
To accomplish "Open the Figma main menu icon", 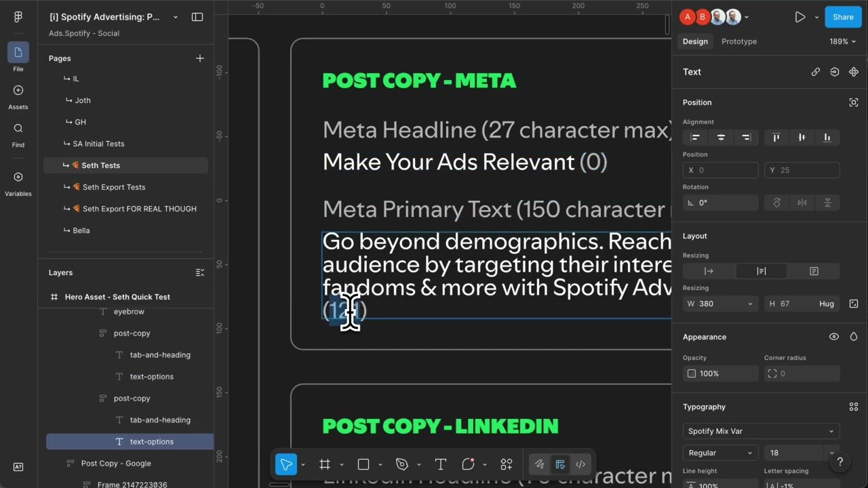I will click(18, 17).
